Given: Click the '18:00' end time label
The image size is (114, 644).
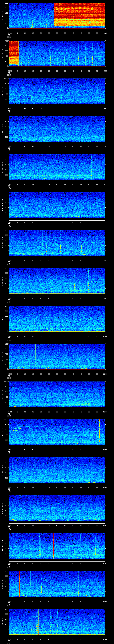Looking at the screenshot, I should tap(105, 639).
